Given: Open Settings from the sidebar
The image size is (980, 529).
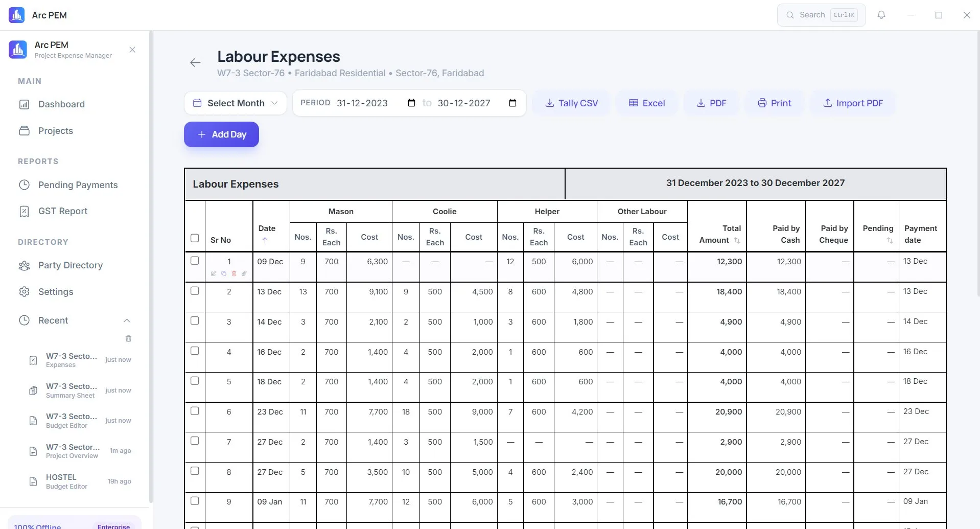Looking at the screenshot, I should point(75,292).
